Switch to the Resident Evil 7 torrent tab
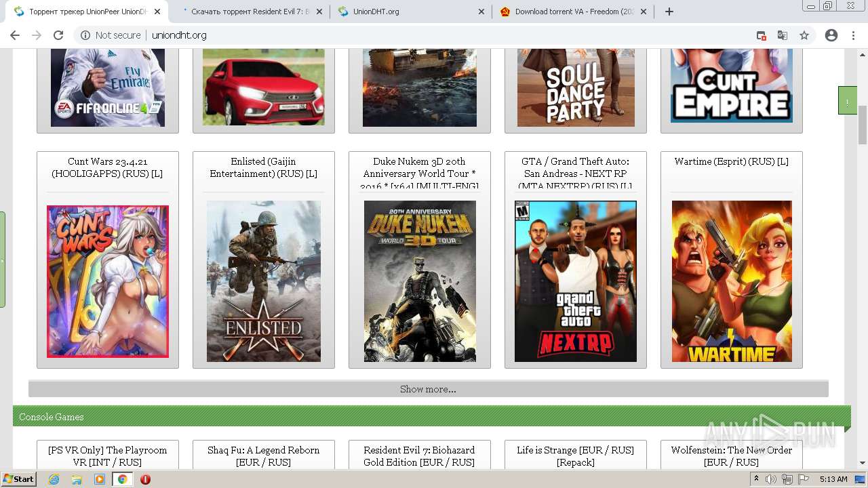Screen dimensions: 868x488 pos(248,12)
